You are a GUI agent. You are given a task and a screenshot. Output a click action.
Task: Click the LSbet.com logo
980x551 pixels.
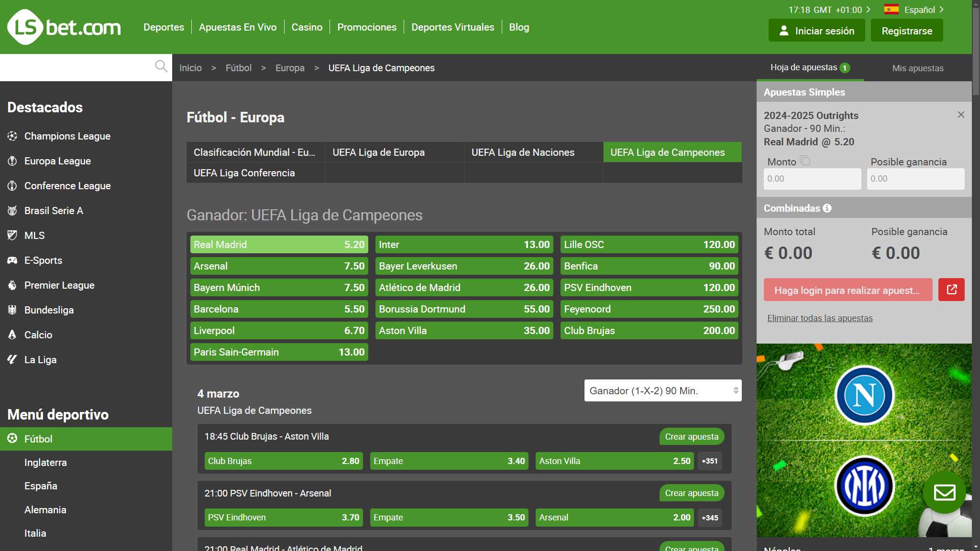pos(64,27)
